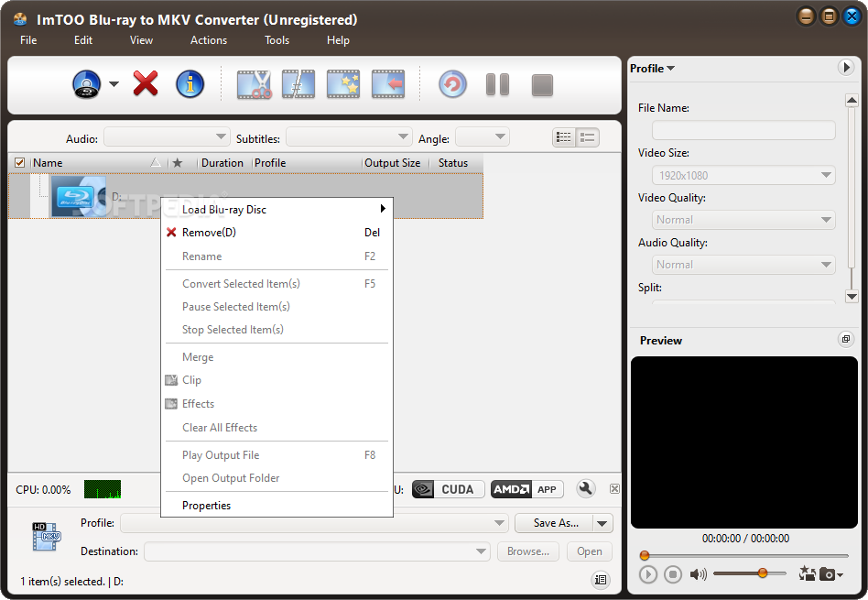
Task: Open the Save As arrow dropdown
Action: [x=602, y=523]
